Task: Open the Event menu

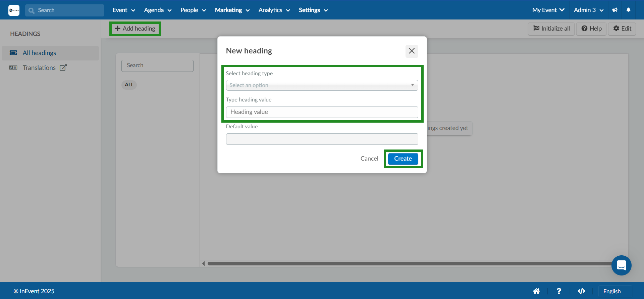Action: pyautogui.click(x=124, y=10)
